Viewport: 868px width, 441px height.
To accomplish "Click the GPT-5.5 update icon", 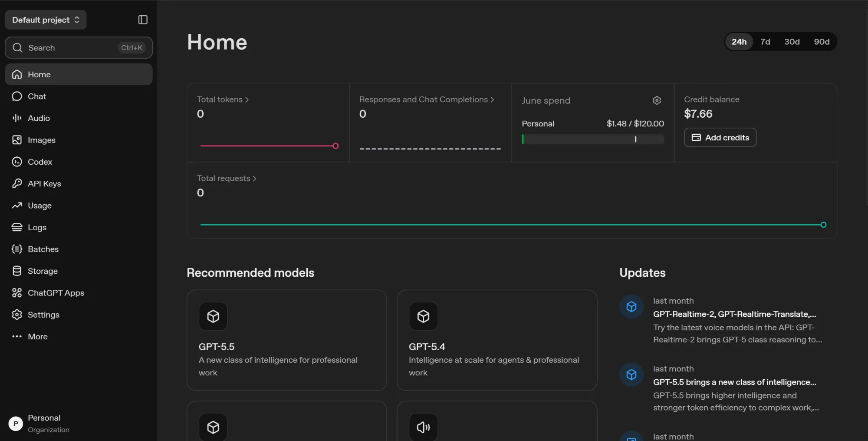I will (x=631, y=375).
